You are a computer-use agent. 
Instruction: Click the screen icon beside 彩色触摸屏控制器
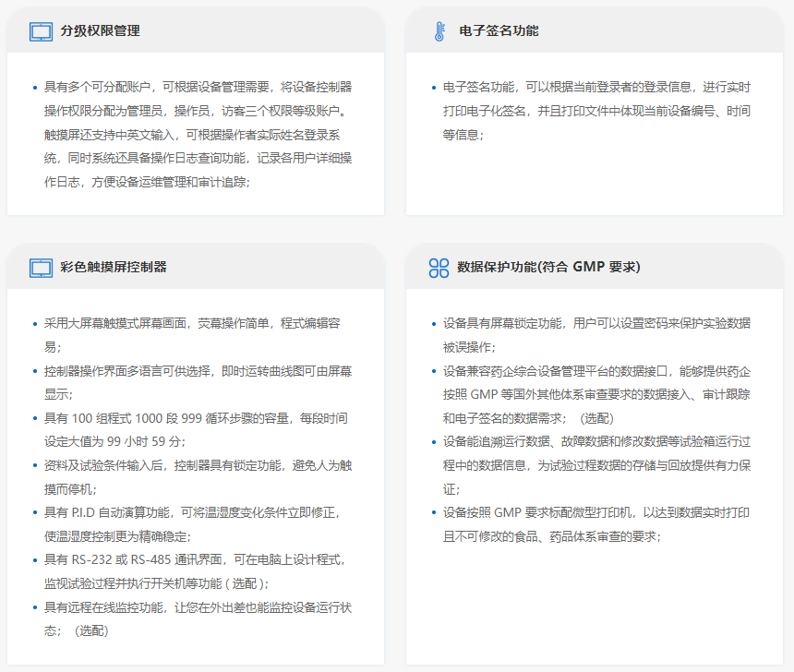(x=42, y=268)
